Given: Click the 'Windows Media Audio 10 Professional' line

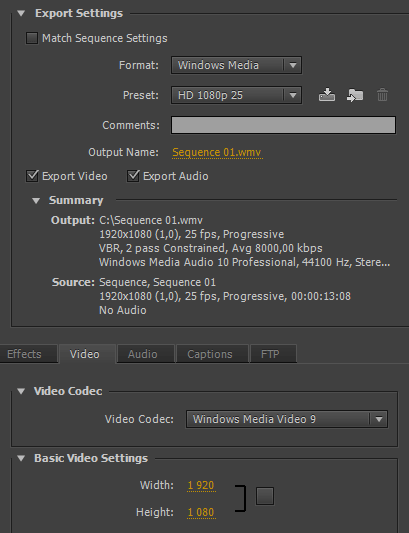Looking at the screenshot, I should (x=244, y=262).
